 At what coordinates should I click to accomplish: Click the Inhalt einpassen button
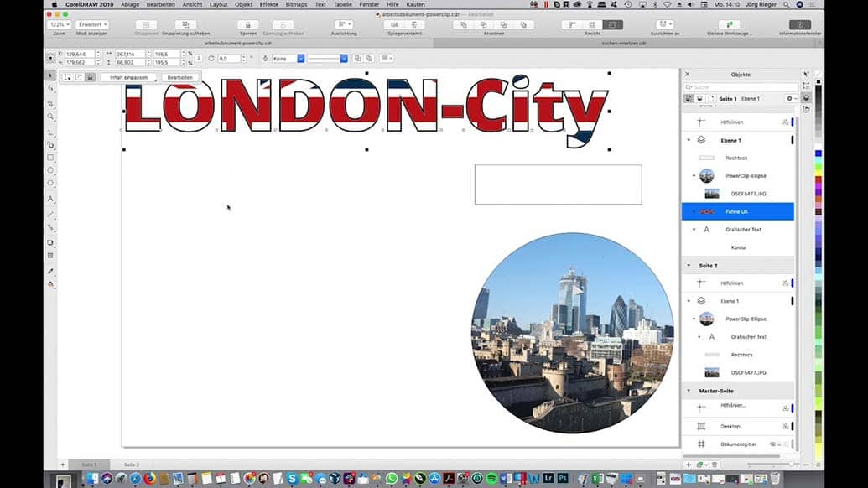[128, 77]
